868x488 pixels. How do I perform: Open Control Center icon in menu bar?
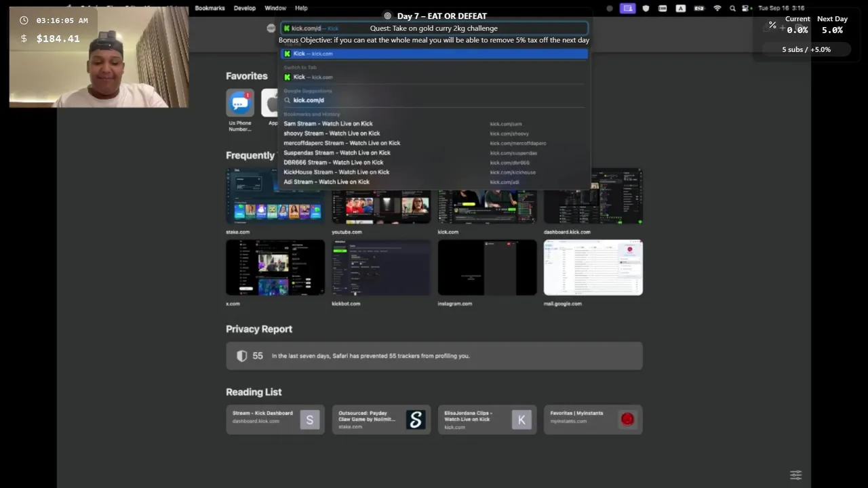pos(745,8)
